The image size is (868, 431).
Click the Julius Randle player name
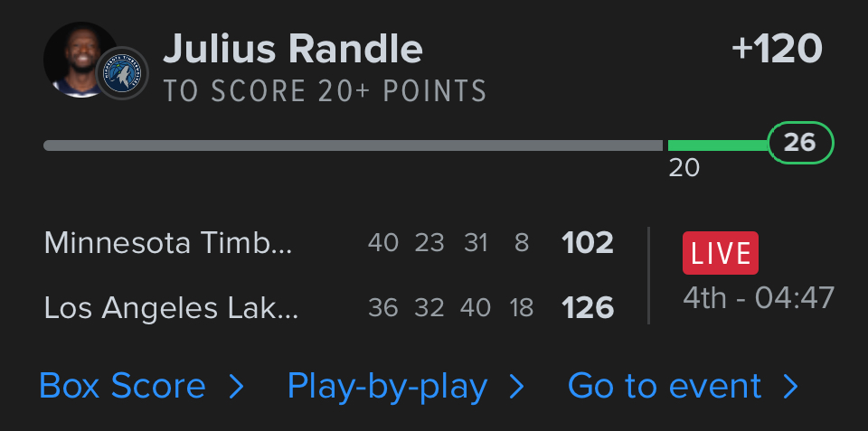(292, 49)
